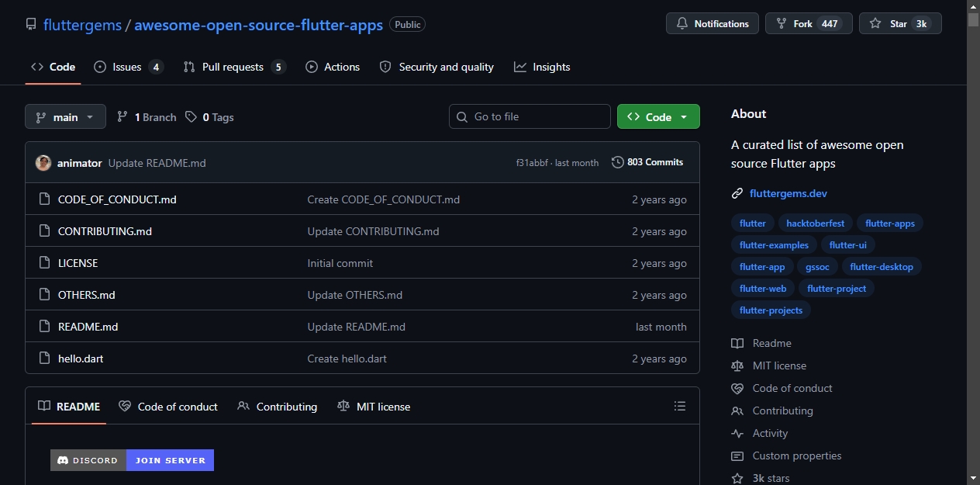The width and height of the screenshot is (980, 485).
Task: Click the fork icon in Fork button
Action: click(782, 24)
